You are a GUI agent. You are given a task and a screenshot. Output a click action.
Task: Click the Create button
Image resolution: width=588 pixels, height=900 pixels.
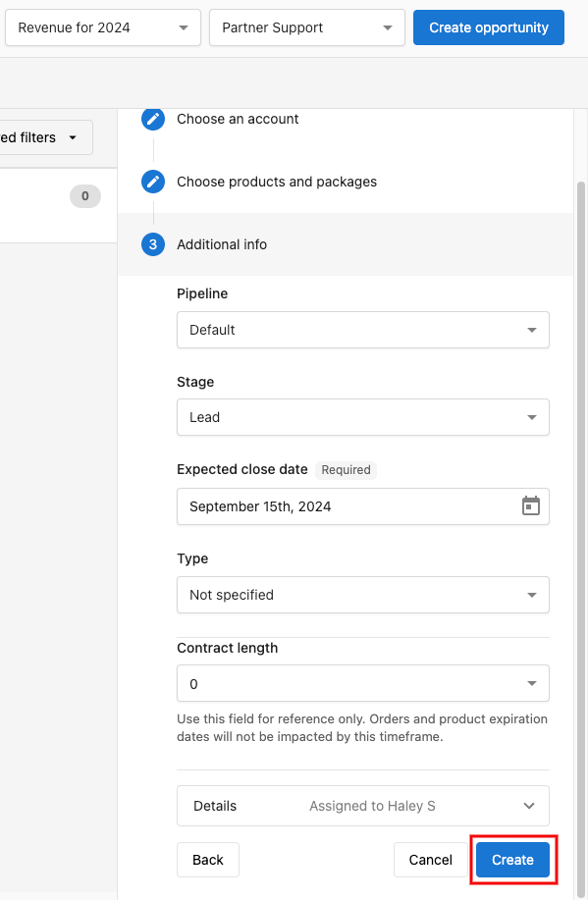click(512, 860)
